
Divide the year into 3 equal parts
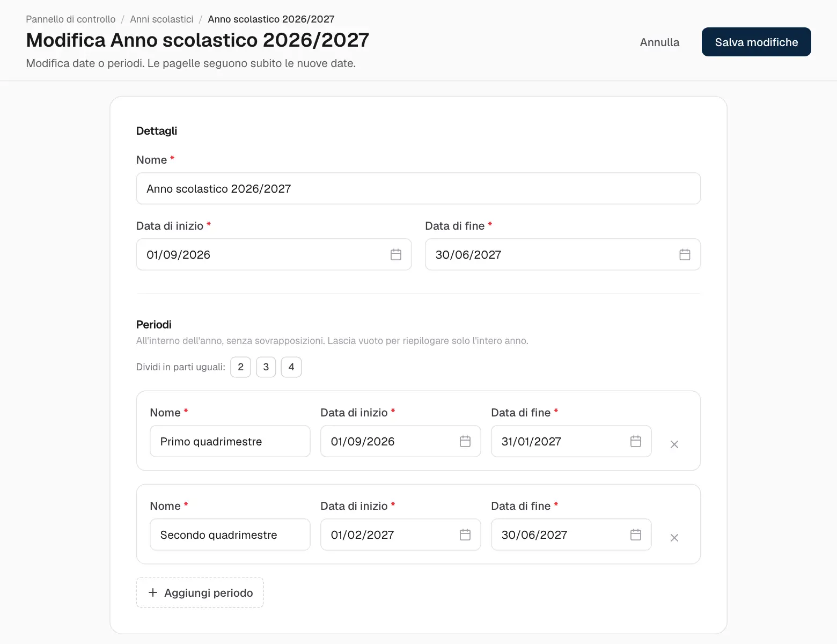click(x=266, y=367)
